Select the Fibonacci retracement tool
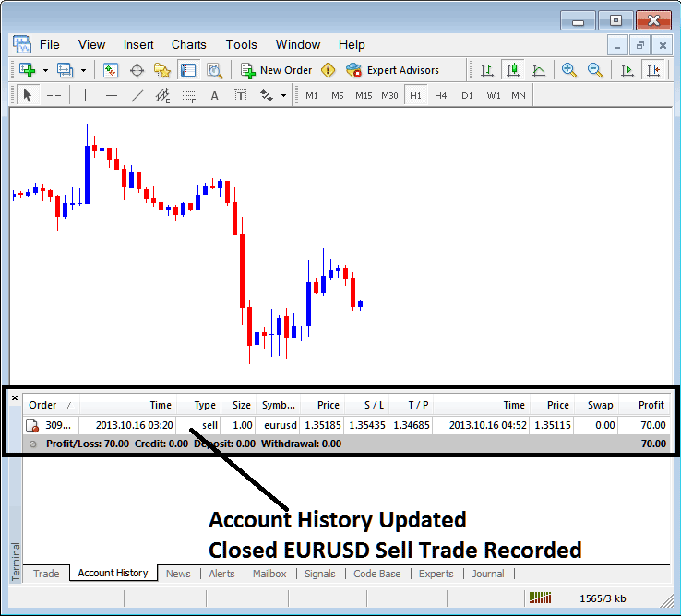Image resolution: width=681 pixels, height=616 pixels. (x=189, y=95)
